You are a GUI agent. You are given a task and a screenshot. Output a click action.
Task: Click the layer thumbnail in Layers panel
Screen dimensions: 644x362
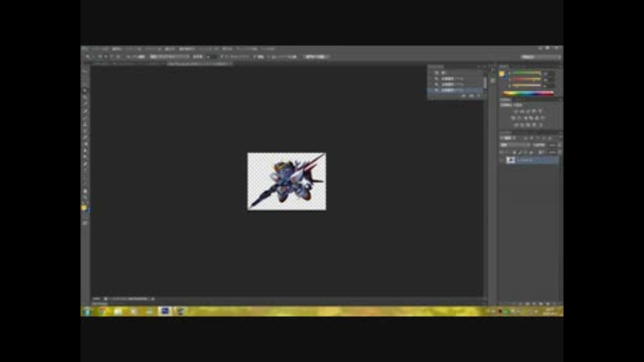pyautogui.click(x=511, y=160)
